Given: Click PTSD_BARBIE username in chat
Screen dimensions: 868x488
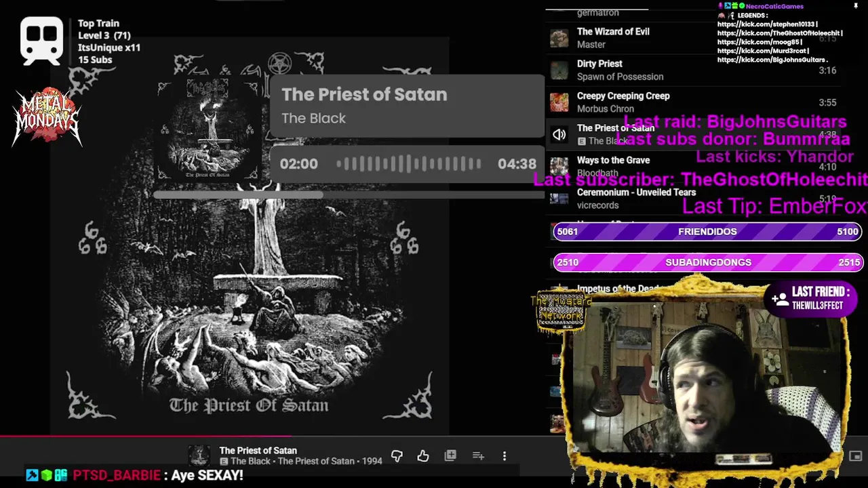Looking at the screenshot, I should 117,475.
